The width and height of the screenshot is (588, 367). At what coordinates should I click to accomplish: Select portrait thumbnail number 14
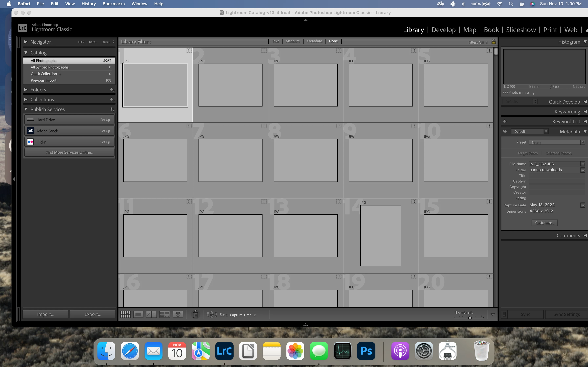380,235
